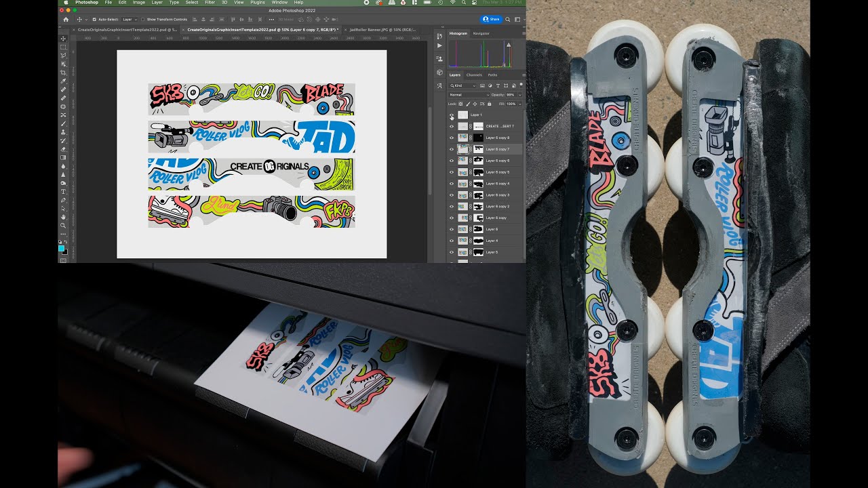Check Show Transform Controls option
This screenshot has height=488, width=868.
pyautogui.click(x=143, y=19)
